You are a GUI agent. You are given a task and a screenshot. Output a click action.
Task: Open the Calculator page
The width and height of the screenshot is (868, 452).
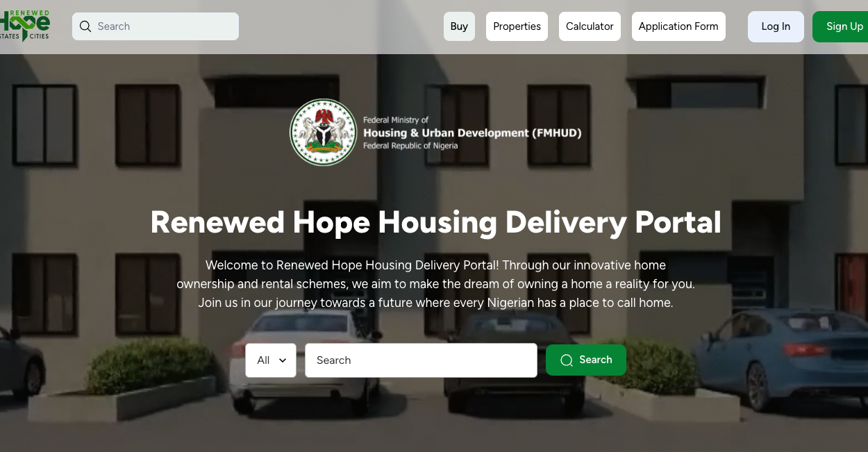click(590, 26)
